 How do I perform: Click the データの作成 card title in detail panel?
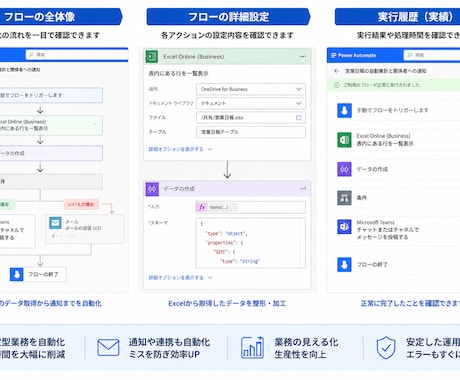pos(179,189)
